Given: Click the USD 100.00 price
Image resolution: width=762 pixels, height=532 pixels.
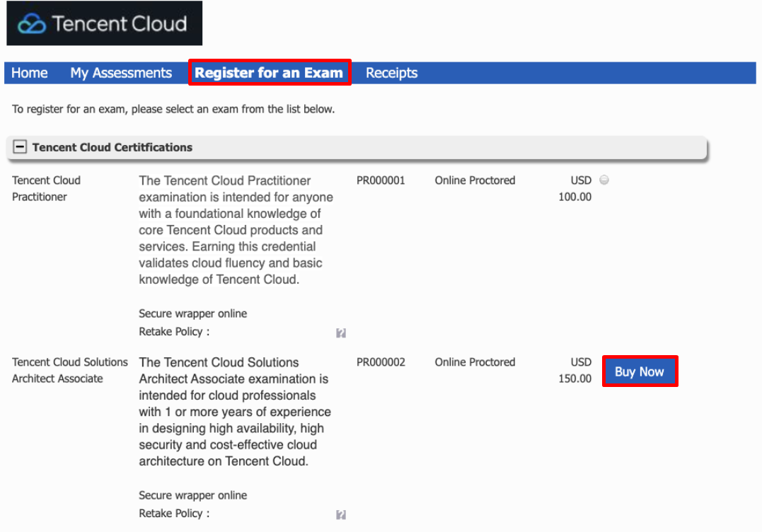Looking at the screenshot, I should coord(575,188).
